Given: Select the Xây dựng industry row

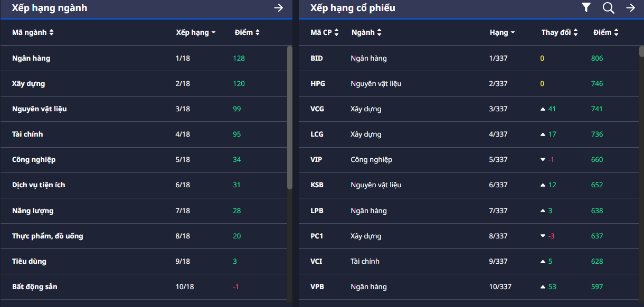Looking at the screenshot, I should 29,83.
